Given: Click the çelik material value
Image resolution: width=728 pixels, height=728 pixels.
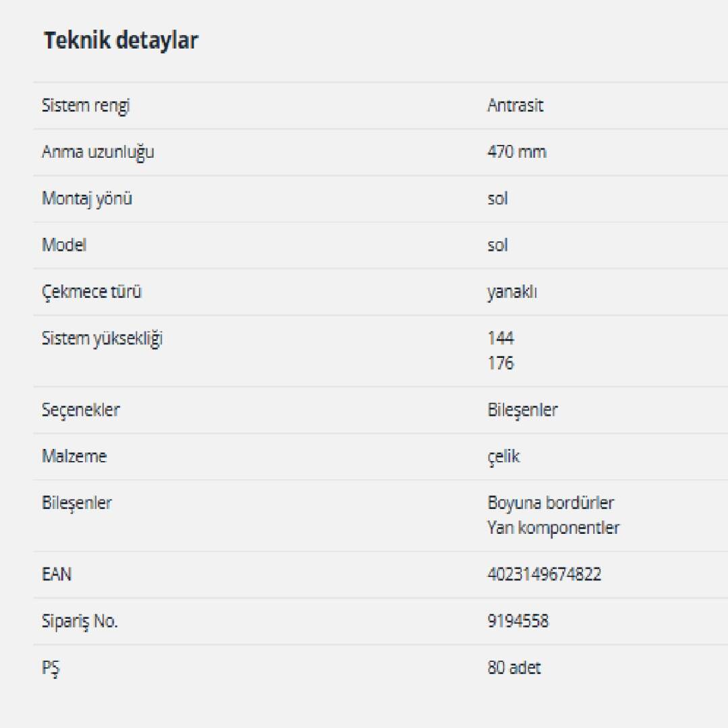Looking at the screenshot, I should click(x=504, y=456).
